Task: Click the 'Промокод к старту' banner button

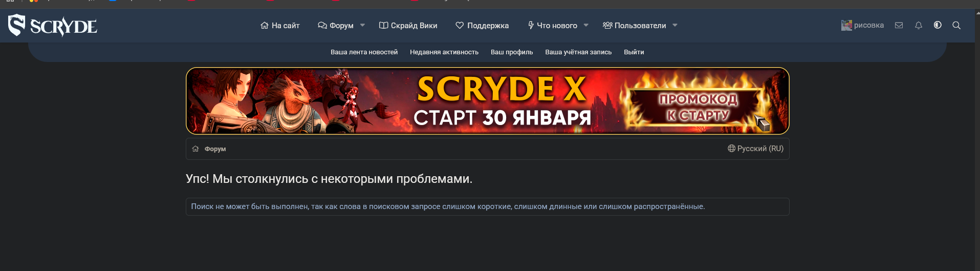Action: click(699, 107)
